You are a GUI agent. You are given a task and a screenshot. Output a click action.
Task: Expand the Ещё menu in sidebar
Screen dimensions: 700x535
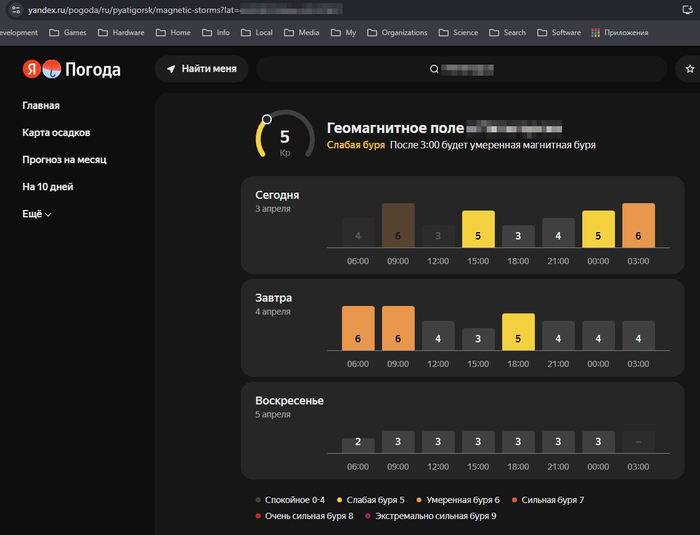(37, 214)
